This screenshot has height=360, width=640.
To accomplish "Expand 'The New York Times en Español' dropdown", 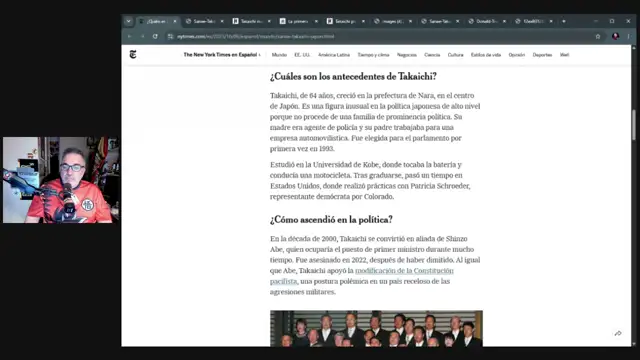I will pyautogui.click(x=222, y=55).
